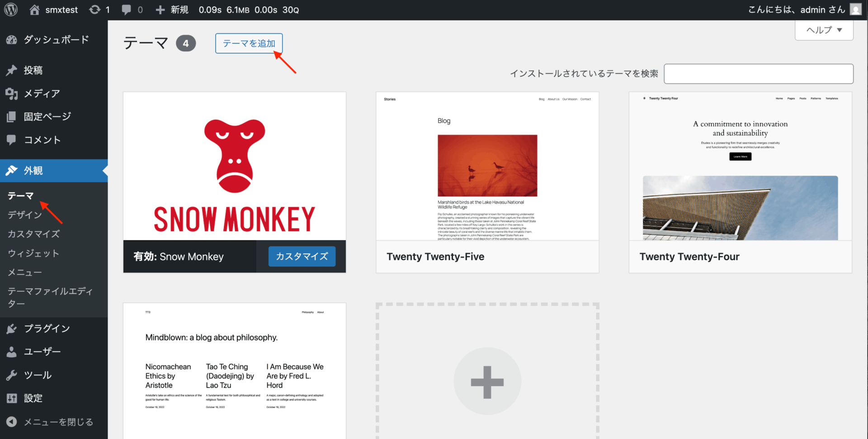Open こんにちは、admin さん account link

coord(797,9)
